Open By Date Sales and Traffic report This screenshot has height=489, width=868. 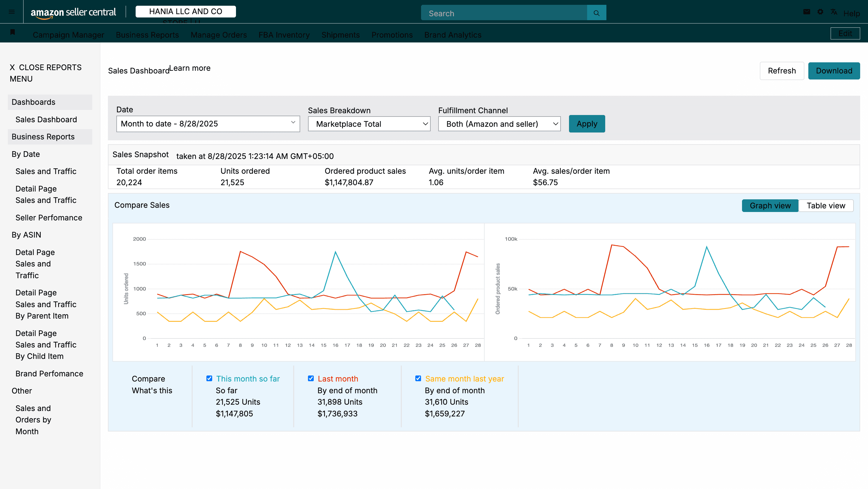tap(46, 171)
